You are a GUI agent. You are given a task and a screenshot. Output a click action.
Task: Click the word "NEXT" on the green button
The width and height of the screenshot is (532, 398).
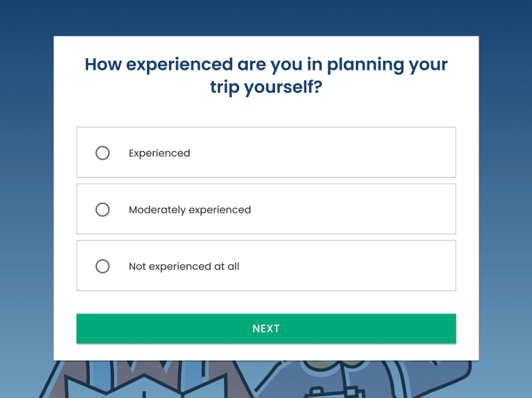tap(266, 329)
